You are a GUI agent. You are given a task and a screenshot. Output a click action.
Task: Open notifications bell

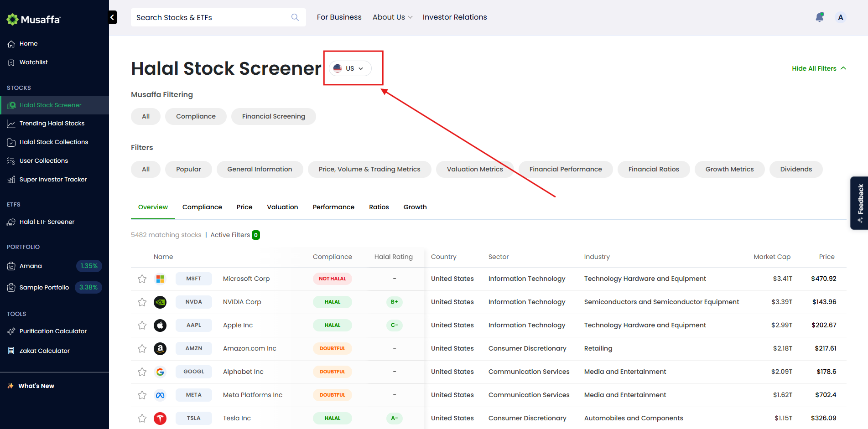(x=820, y=17)
